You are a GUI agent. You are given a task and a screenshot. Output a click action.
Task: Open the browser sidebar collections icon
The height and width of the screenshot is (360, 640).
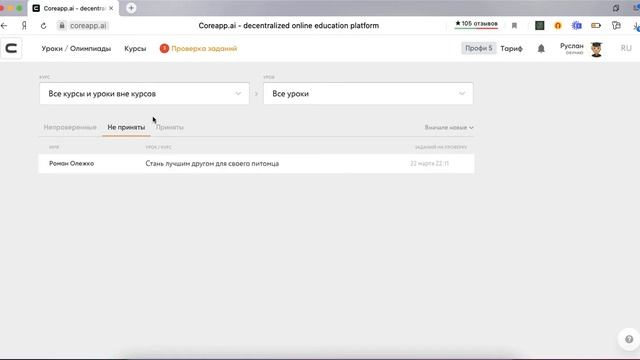pos(616,25)
